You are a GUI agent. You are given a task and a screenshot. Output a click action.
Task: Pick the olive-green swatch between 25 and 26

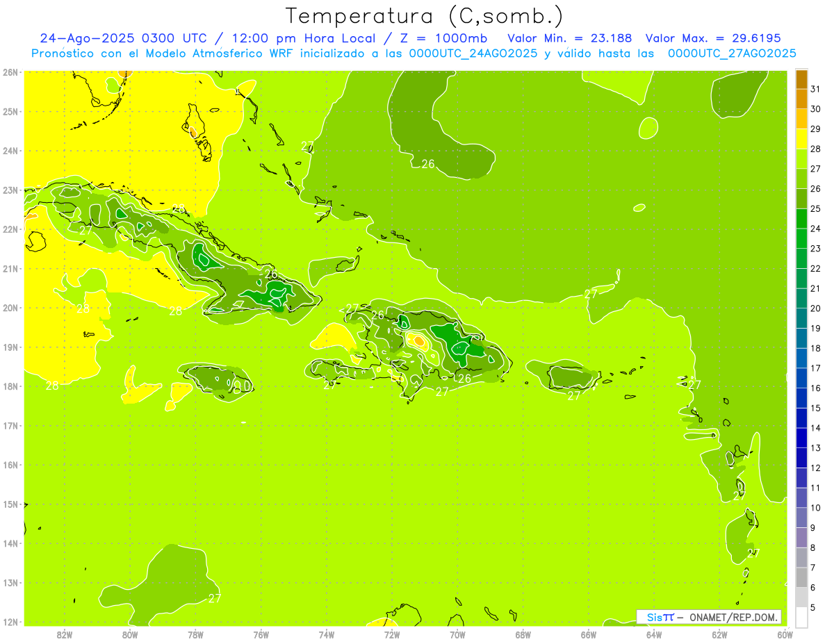801,199
